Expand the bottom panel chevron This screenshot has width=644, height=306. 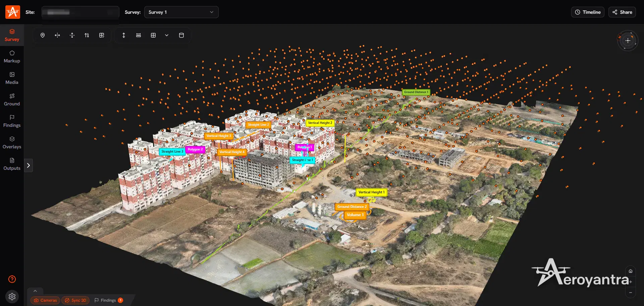tap(35, 291)
